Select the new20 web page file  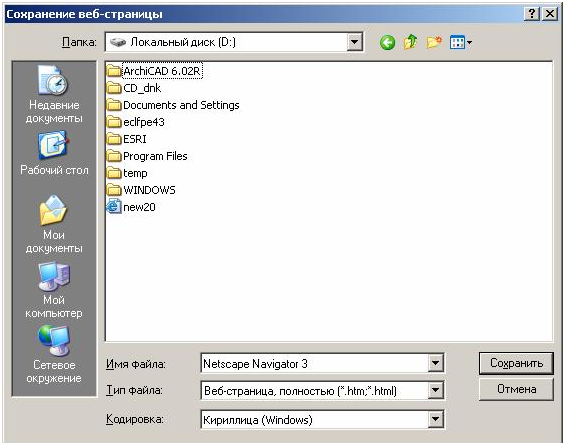click(131, 207)
